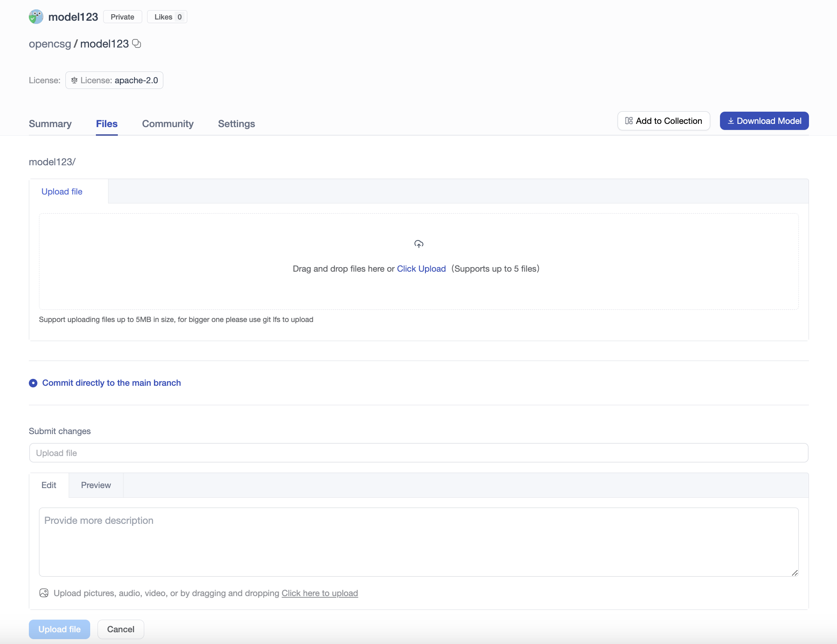Viewport: 837px width, 644px height.
Task: Click the Add to Collection button
Action: click(664, 121)
